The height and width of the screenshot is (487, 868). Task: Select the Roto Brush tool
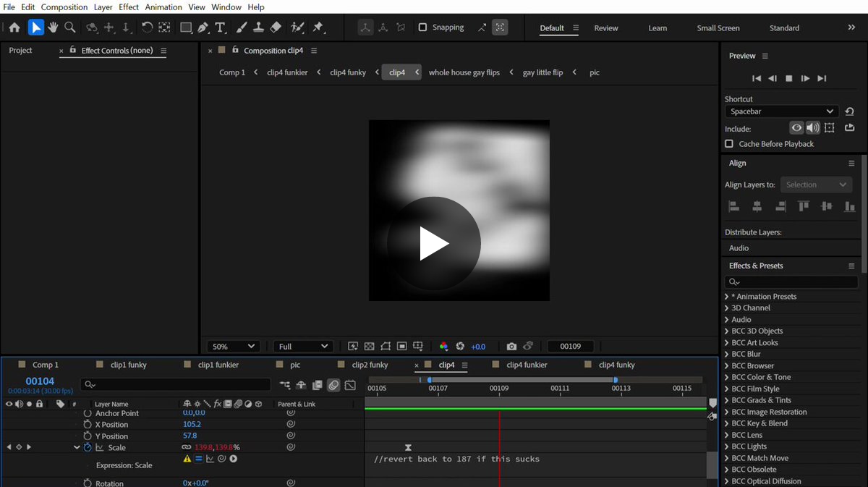(297, 27)
